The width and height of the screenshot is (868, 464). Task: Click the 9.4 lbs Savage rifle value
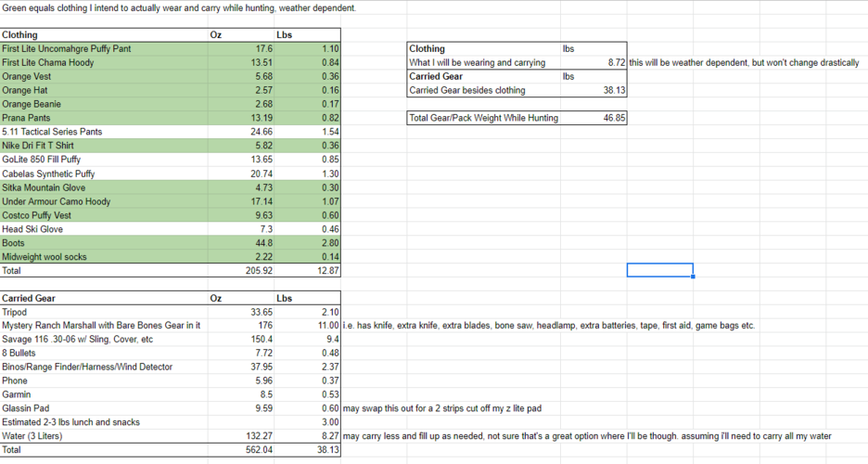pyautogui.click(x=308, y=340)
